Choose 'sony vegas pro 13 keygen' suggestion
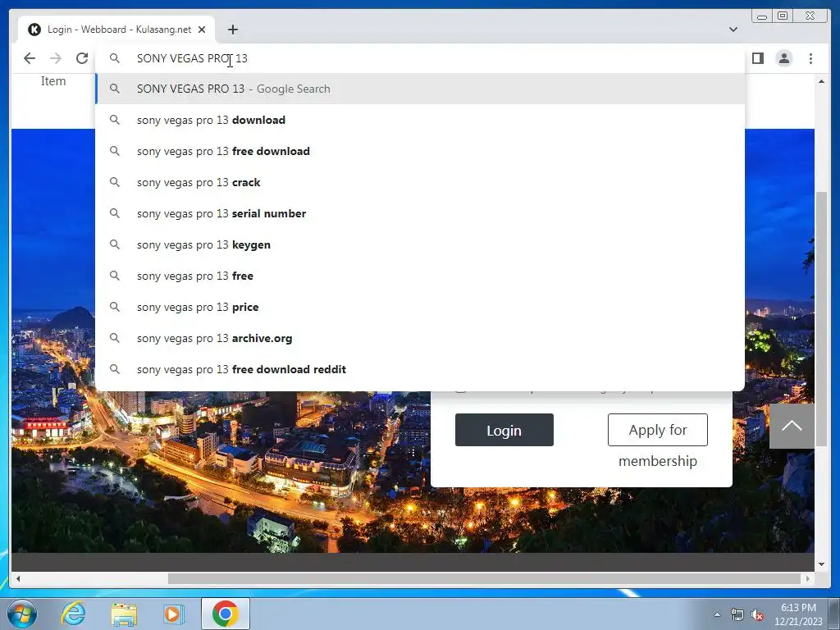Screen dimensions: 840x630 coord(420,244)
